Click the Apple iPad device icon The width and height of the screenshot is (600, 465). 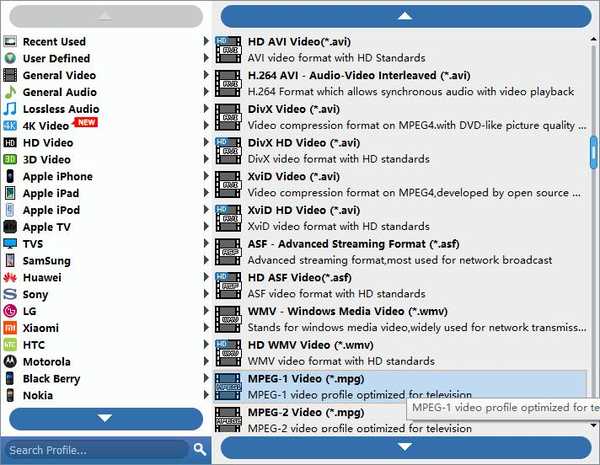click(10, 193)
